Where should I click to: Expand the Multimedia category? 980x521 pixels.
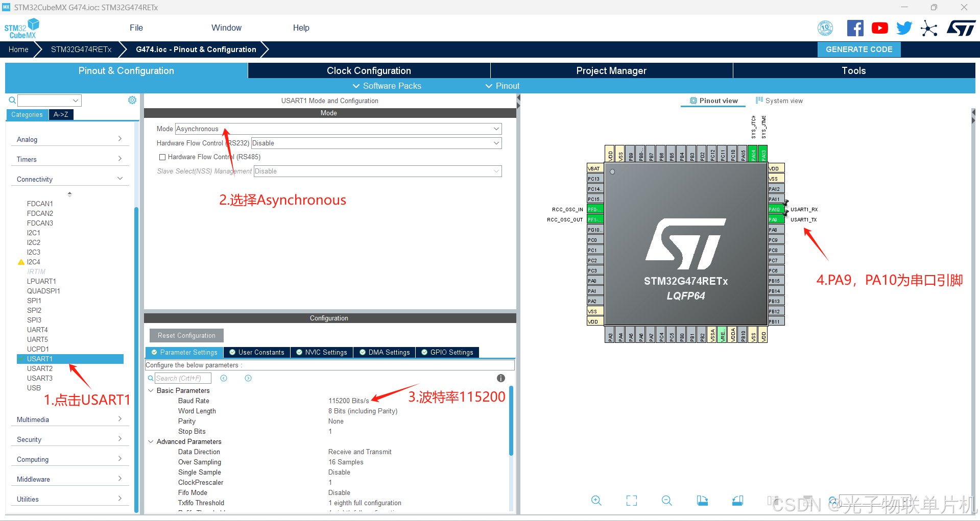(70, 419)
